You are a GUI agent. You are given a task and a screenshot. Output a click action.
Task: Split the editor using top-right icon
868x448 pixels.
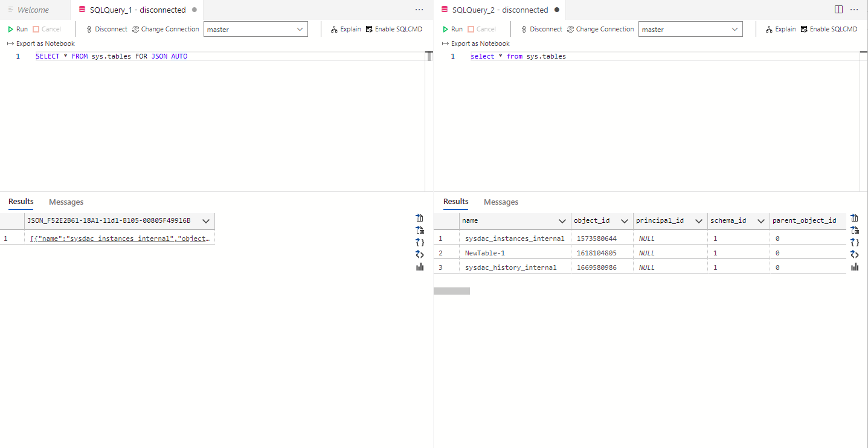coord(838,9)
